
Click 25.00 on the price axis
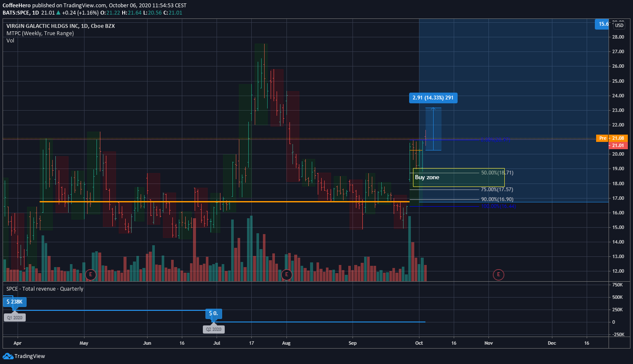pos(618,81)
